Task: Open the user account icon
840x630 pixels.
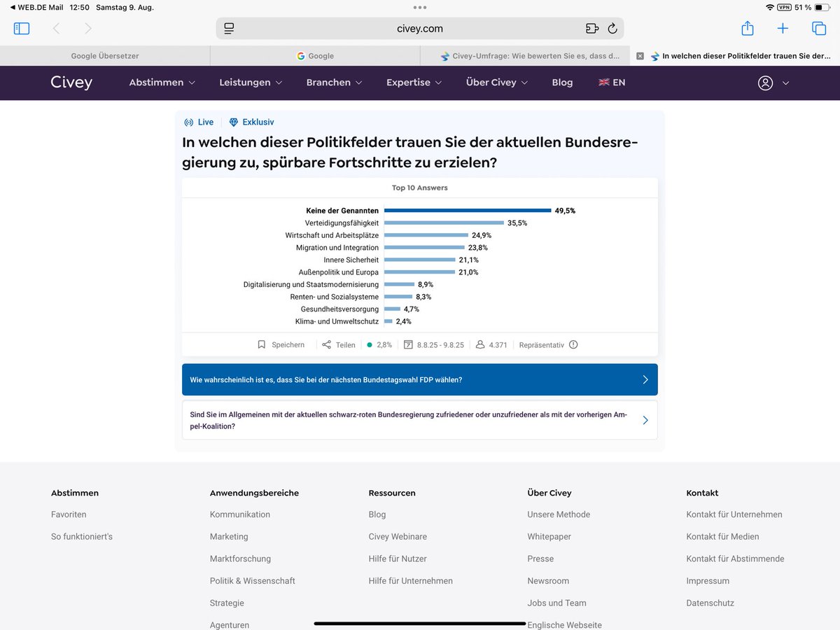Action: click(x=766, y=83)
